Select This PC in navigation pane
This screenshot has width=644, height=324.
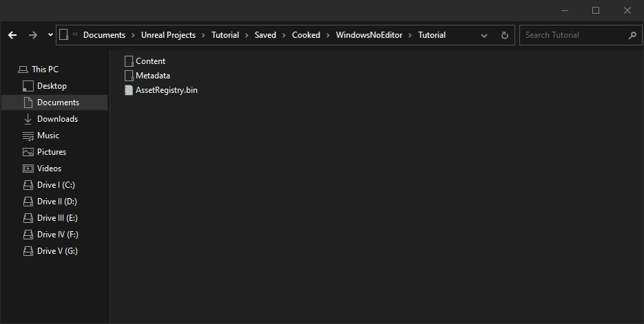click(x=45, y=69)
